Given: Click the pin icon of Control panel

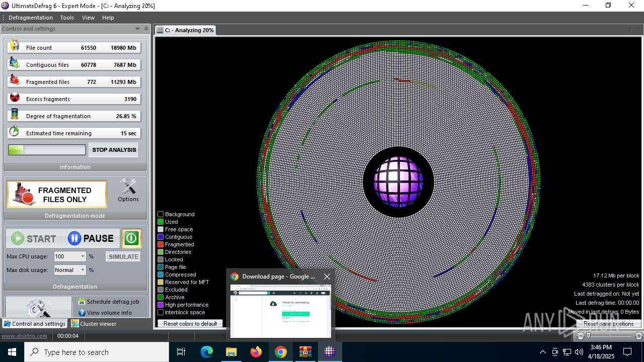Looking at the screenshot, I should 146,29.
